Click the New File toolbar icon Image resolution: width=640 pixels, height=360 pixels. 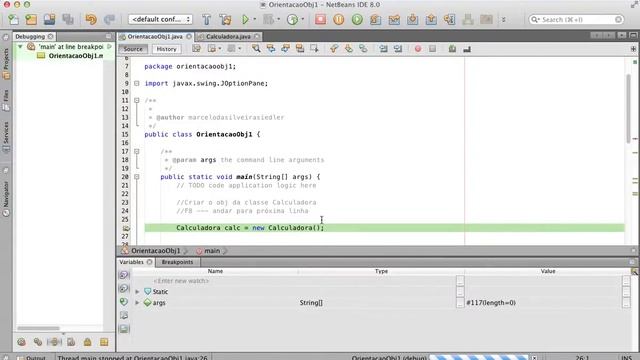tap(13, 19)
